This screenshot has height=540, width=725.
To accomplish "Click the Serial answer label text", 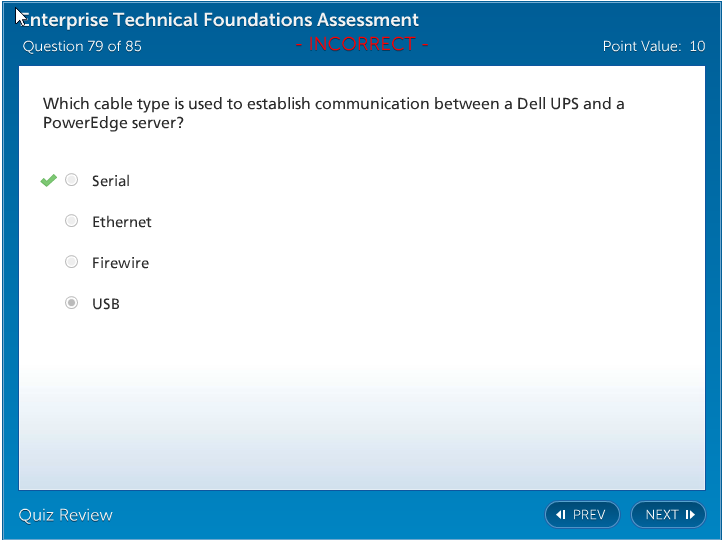I will [x=111, y=181].
